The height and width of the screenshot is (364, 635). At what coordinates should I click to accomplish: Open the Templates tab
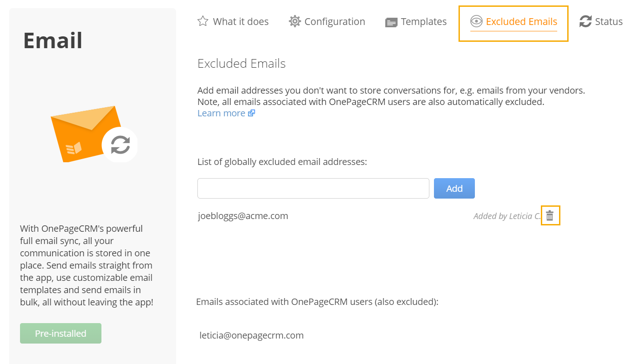(423, 21)
